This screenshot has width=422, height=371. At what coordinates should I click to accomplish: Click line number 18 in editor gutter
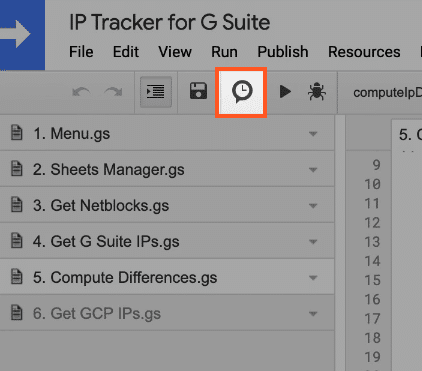click(372, 338)
